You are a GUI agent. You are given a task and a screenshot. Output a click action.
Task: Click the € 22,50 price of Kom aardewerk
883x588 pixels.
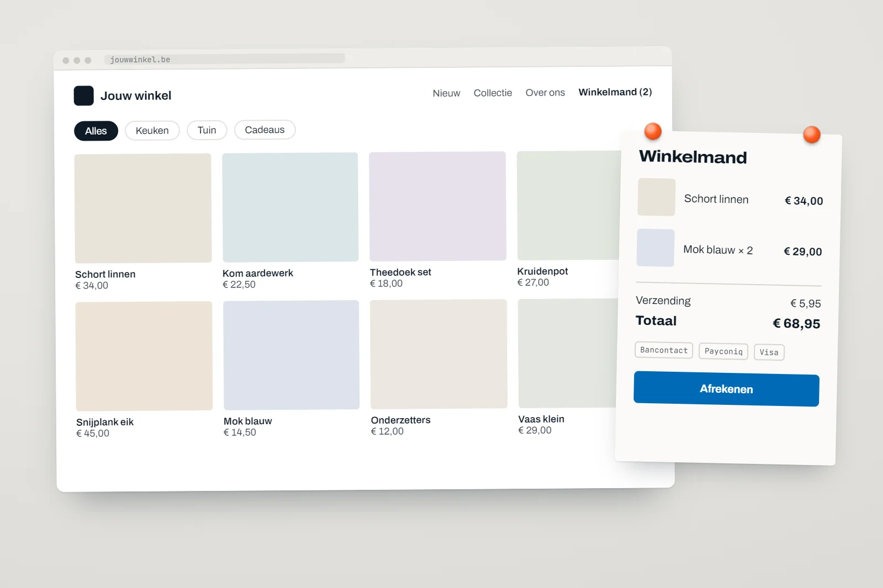[x=239, y=285]
